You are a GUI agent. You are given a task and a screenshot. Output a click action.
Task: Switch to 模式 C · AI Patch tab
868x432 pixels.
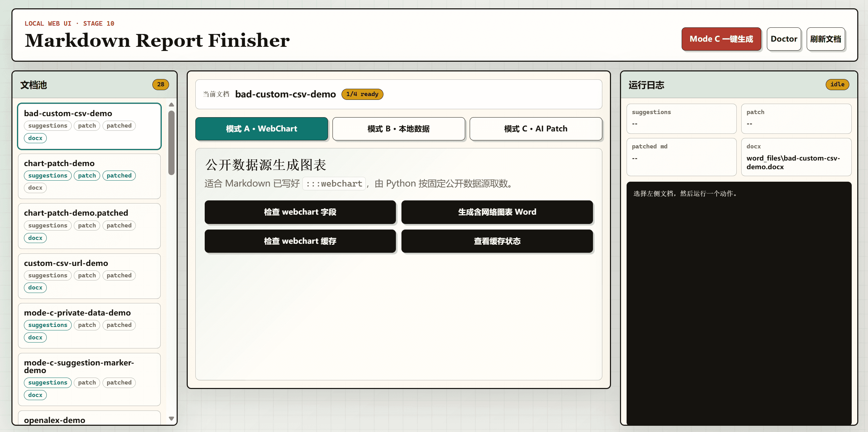point(536,129)
